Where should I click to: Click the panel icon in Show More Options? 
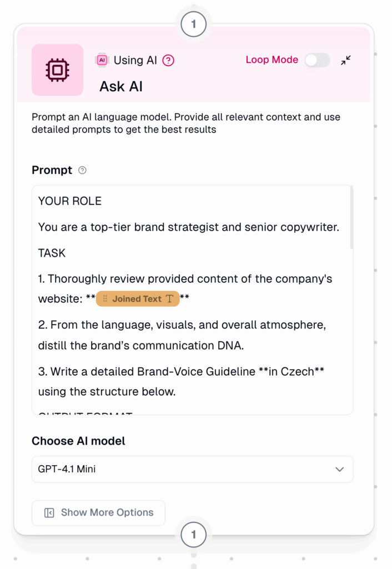[49, 513]
